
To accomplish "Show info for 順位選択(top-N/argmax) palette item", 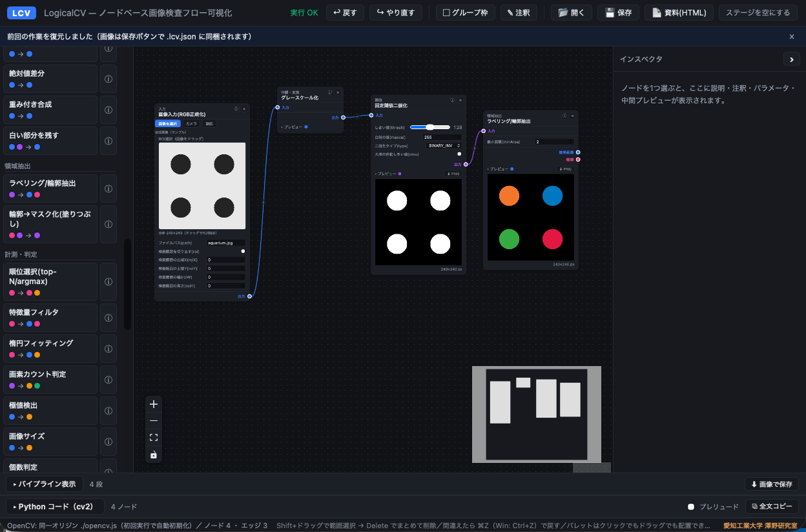I will pos(108,281).
